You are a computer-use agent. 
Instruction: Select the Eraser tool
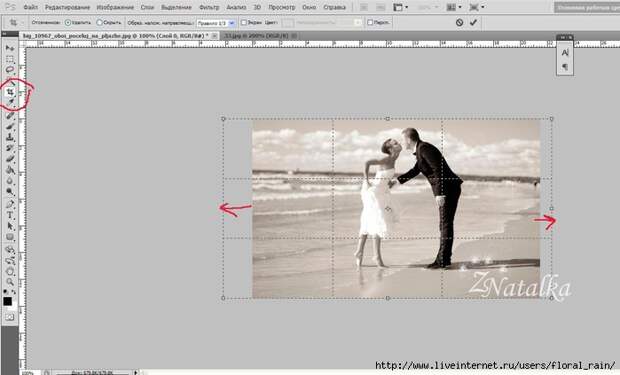click(10, 159)
